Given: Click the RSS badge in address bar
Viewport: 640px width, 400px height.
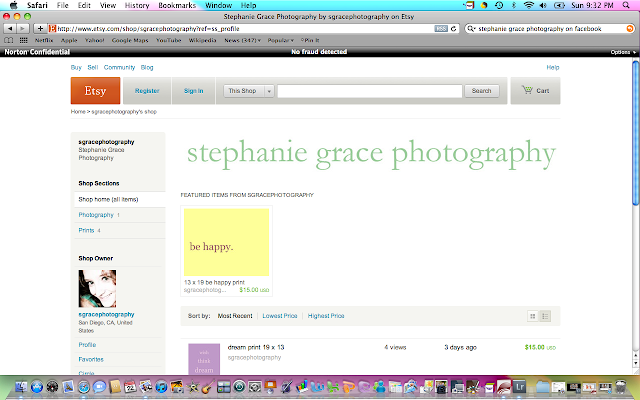Looking at the screenshot, I should pos(441,29).
